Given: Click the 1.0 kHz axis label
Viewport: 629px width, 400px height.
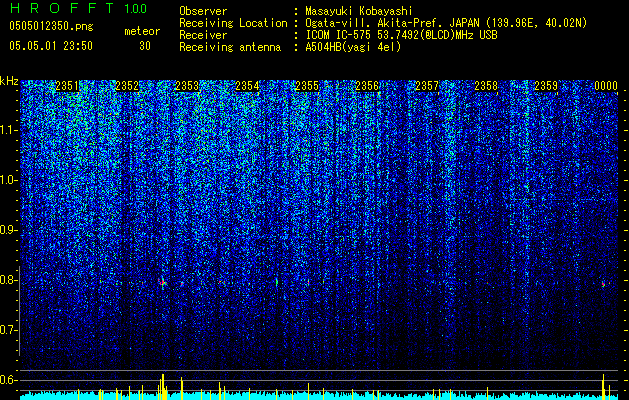Looking at the screenshot, I should tap(8, 180).
